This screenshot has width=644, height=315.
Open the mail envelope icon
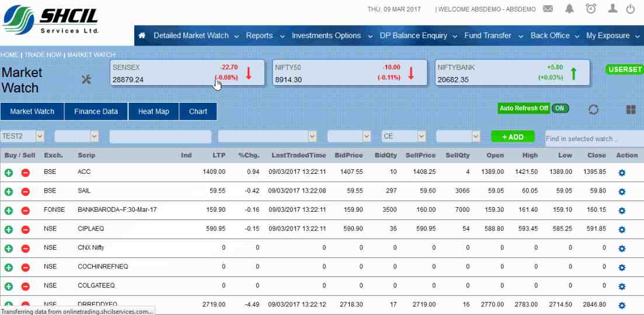pos(548,9)
